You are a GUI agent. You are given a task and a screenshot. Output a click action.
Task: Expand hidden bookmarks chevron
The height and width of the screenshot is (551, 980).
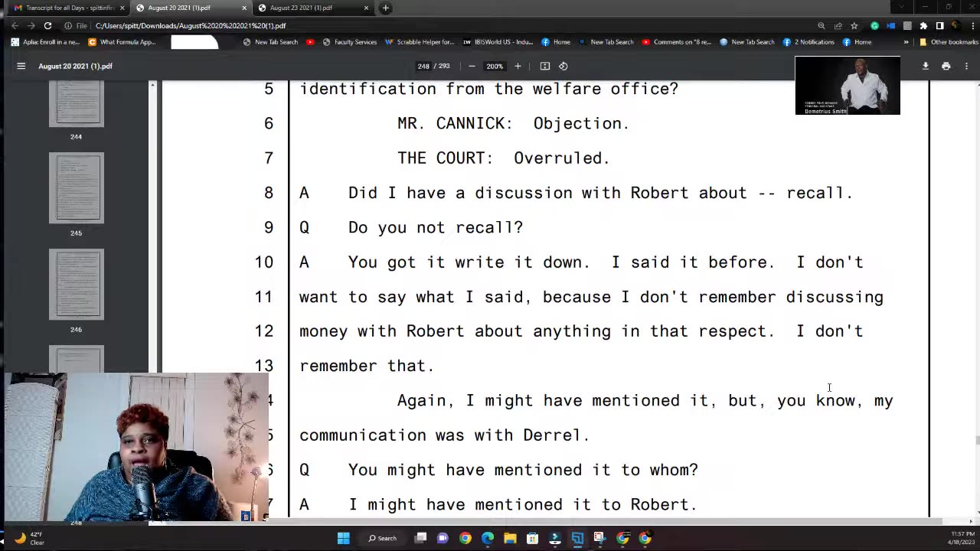(906, 42)
